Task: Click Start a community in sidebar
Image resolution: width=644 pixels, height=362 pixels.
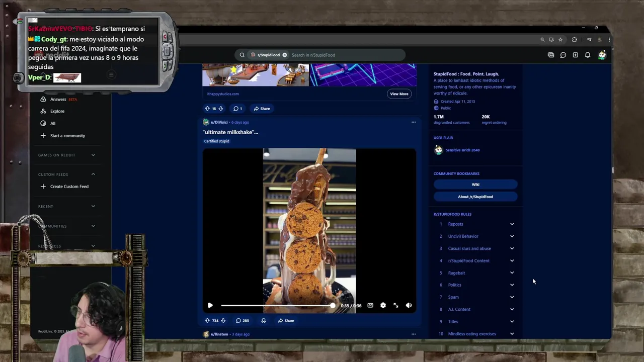Action: point(67,136)
